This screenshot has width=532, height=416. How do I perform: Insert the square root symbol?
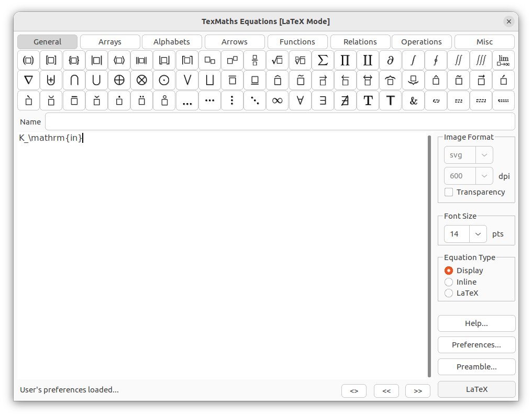click(x=277, y=60)
